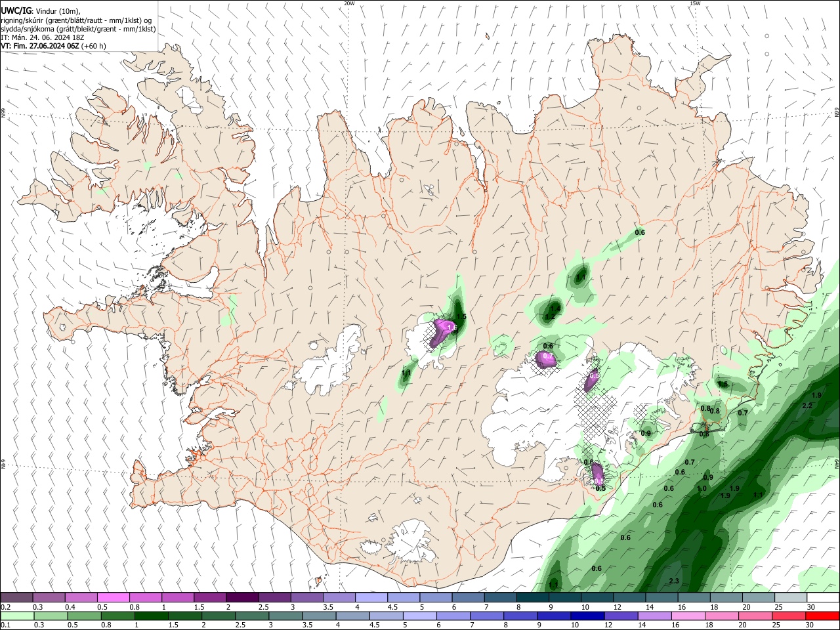Pick the bright magenta swatch between 0.5 and 0.8
Image resolution: width=840 pixels, height=630 pixels.
(x=113, y=598)
